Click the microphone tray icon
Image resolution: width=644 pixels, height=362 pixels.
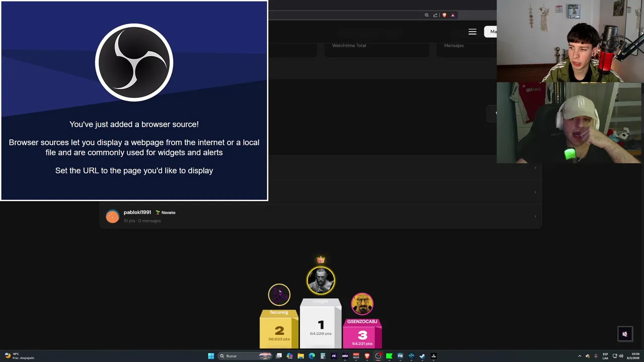coord(596,356)
